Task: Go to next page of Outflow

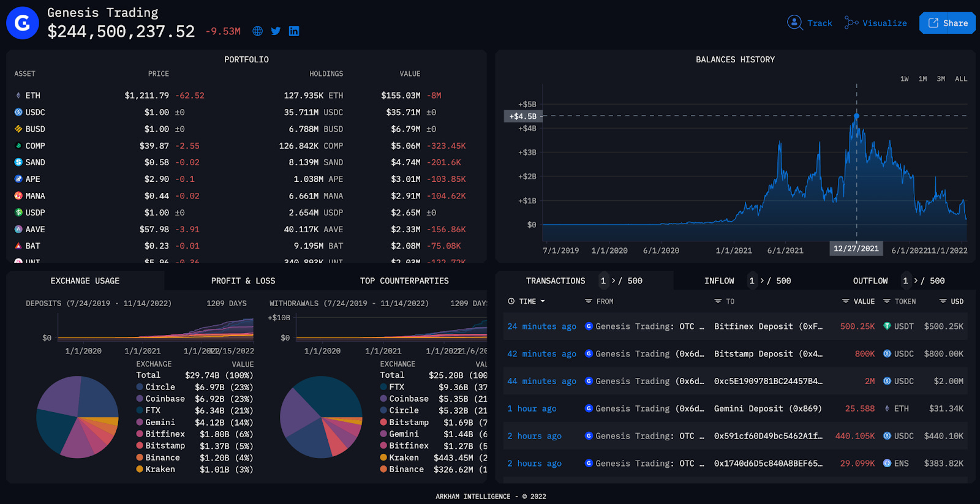Action: click(916, 280)
